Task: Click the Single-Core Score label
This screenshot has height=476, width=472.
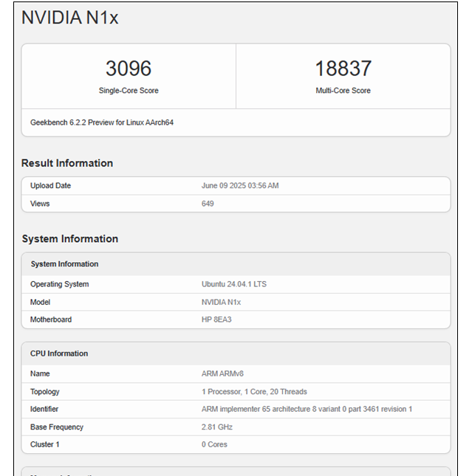Action: coord(129,91)
